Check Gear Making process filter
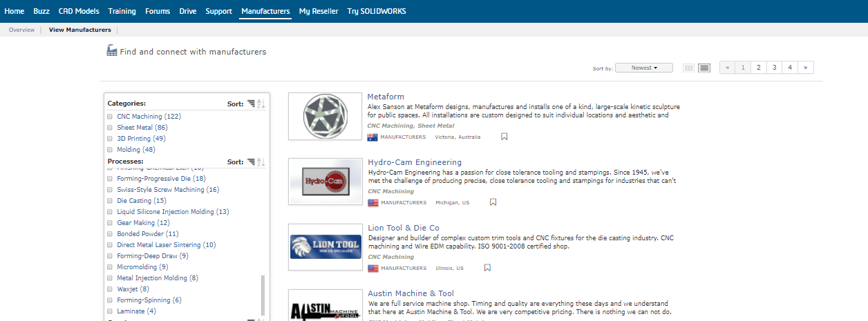868x321 pixels. tap(110, 223)
